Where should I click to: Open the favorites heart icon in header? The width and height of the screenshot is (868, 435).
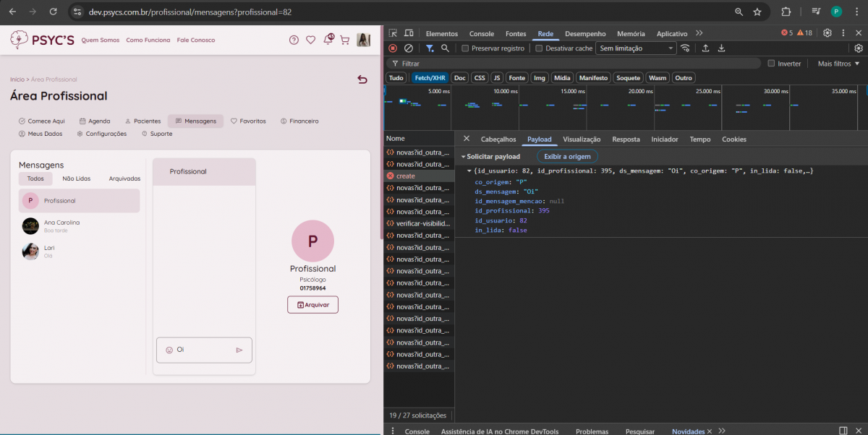tap(310, 40)
